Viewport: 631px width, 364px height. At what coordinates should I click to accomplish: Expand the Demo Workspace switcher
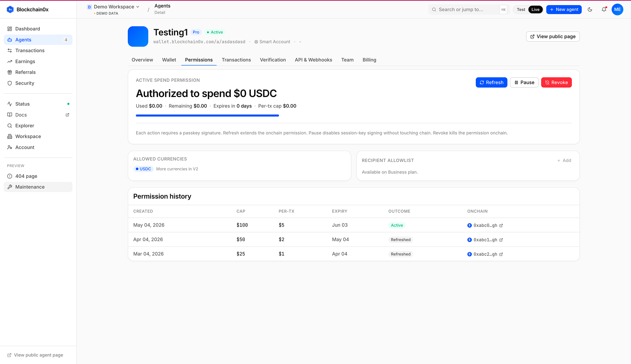pos(113,7)
